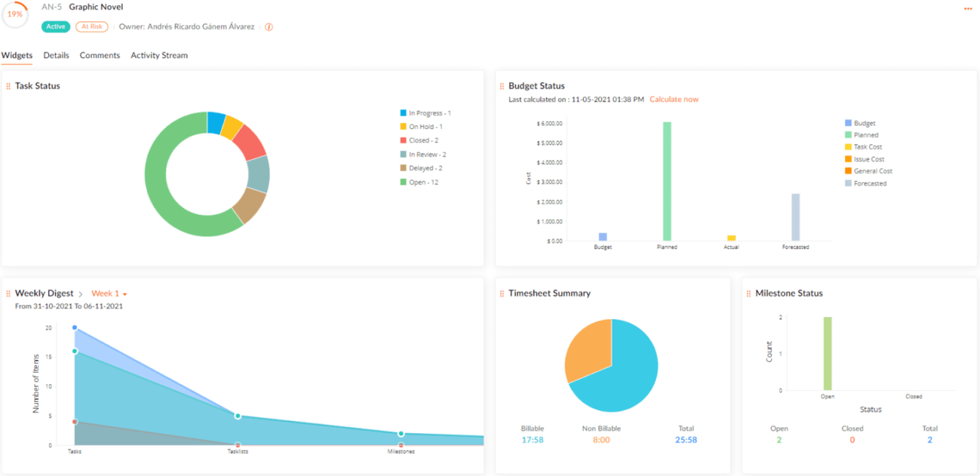Grab the Task Status widget drag handle
This screenshot has width=980, height=476.
(8, 86)
